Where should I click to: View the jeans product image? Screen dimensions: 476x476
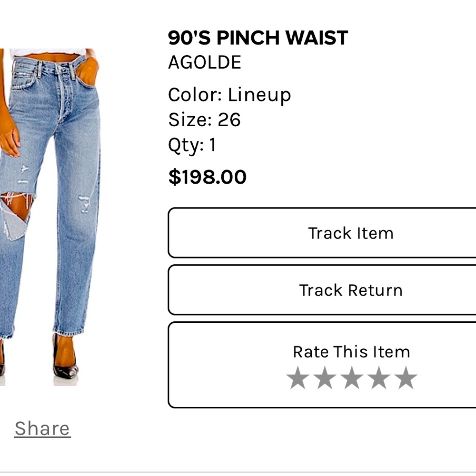50,217
